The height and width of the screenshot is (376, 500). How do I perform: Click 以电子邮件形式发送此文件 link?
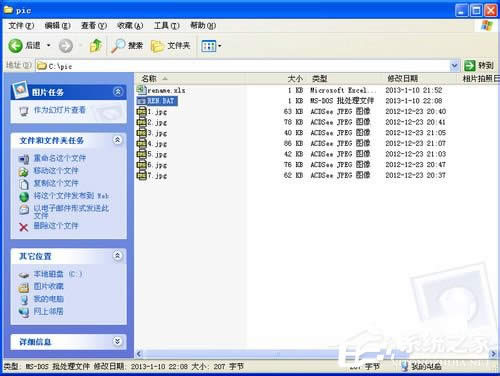[x=71, y=212]
